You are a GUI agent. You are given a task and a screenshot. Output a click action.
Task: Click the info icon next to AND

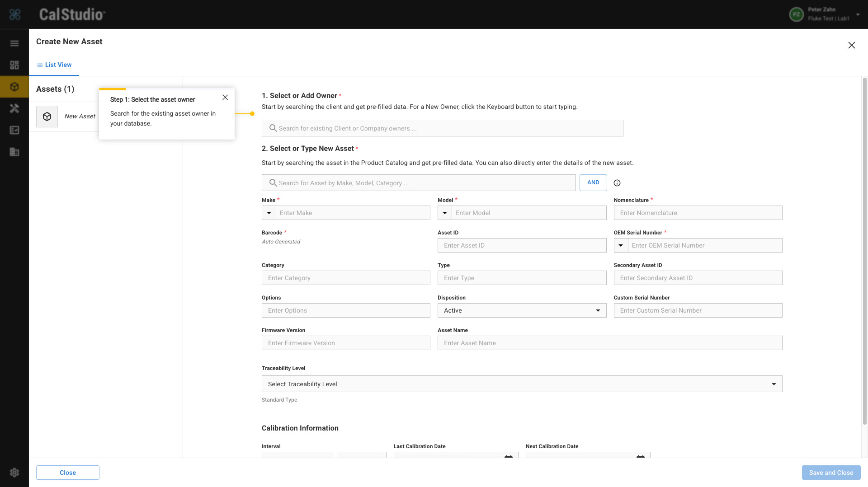click(617, 183)
